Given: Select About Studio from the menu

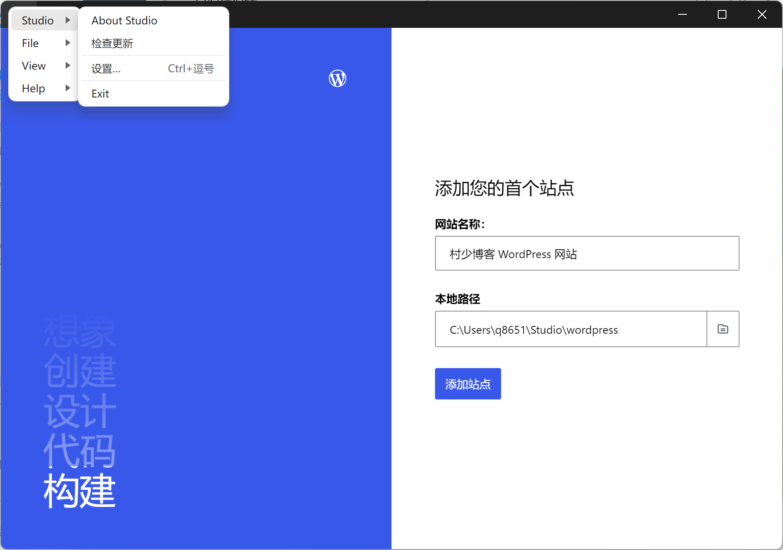Looking at the screenshot, I should coord(124,20).
